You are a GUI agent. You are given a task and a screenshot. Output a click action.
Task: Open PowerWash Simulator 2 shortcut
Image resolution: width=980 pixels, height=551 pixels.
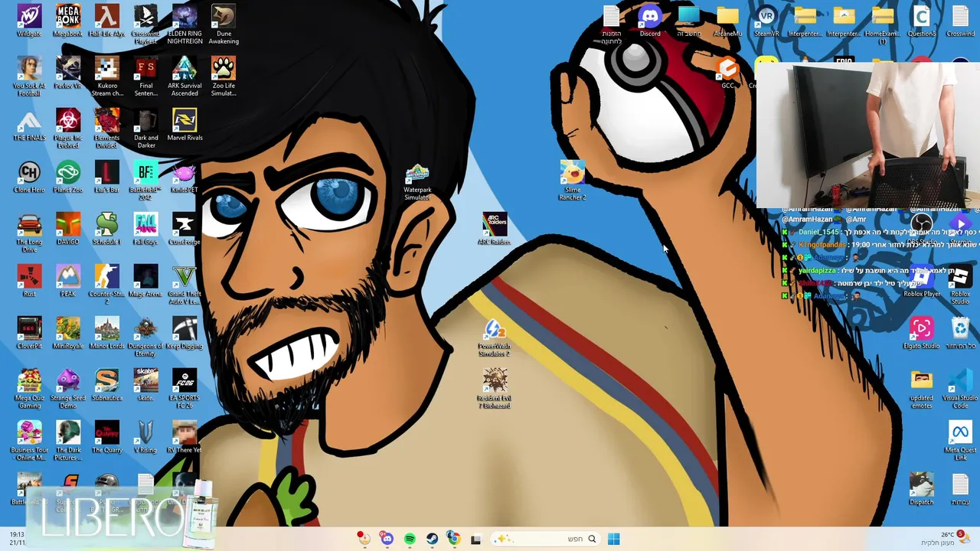(494, 337)
